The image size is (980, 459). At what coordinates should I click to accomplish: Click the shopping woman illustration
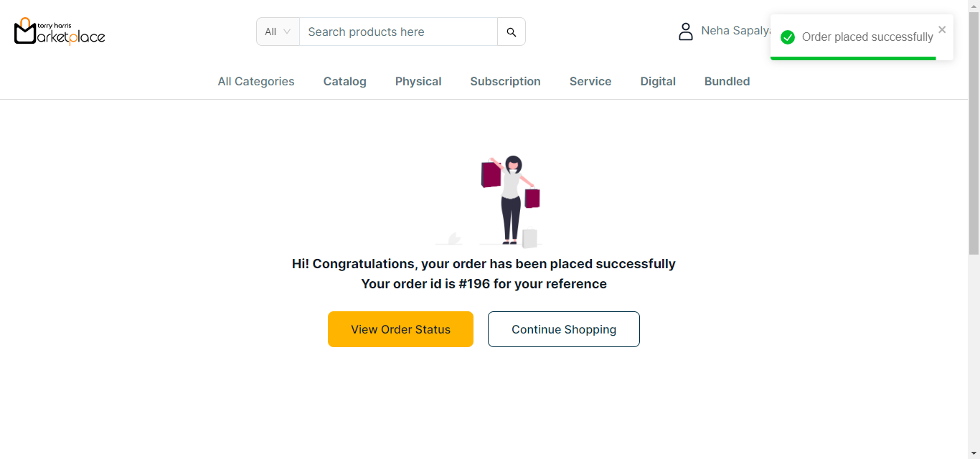pyautogui.click(x=509, y=201)
